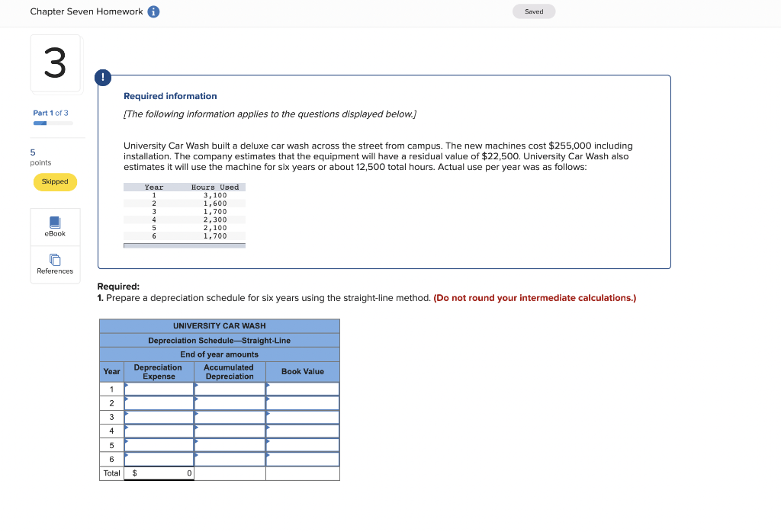Select Year 1 Depreciation Expense cell
Viewport: 781px width, 532px height.
(x=159, y=389)
